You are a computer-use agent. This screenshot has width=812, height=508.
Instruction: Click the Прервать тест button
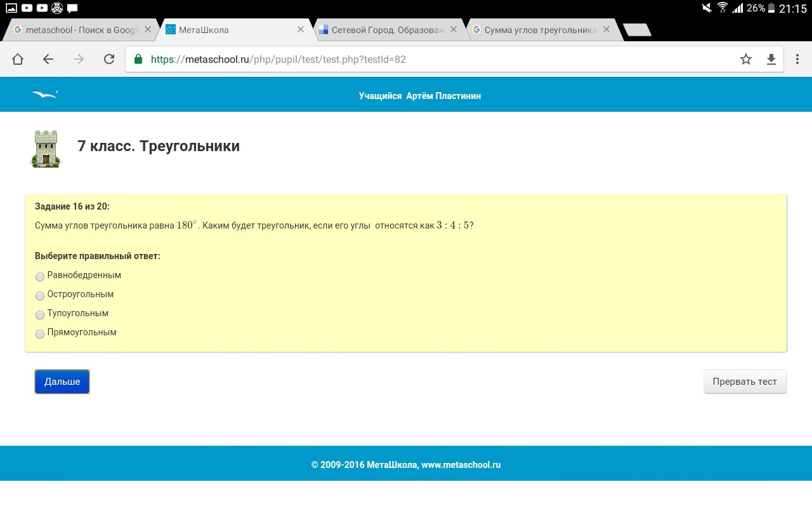coord(745,382)
